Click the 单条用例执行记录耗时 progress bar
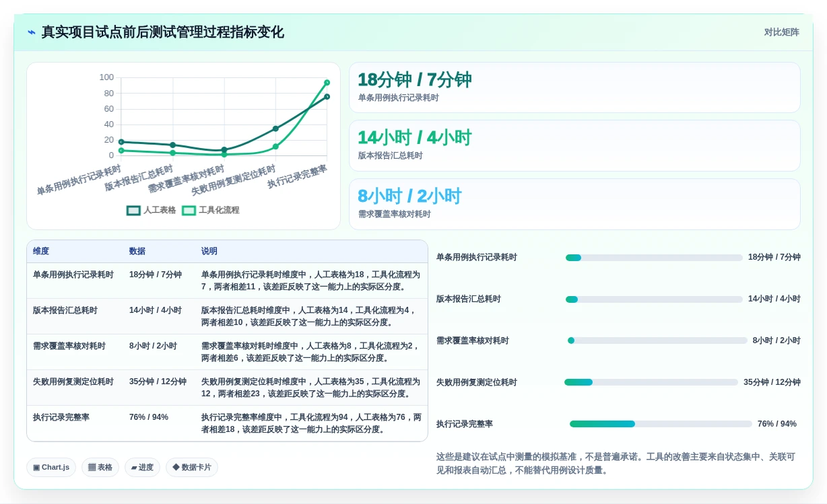827x504 pixels. 654,258
